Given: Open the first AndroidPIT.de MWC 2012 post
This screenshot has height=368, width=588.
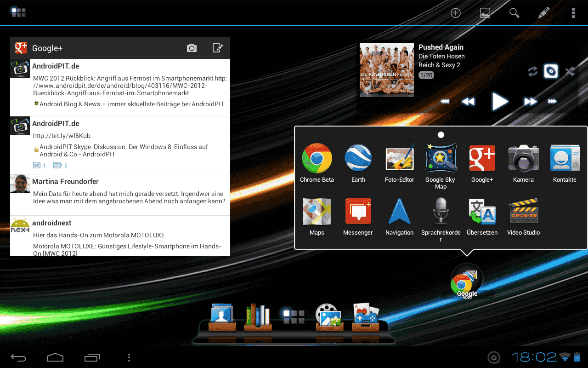Looking at the screenshot, I should (x=120, y=87).
